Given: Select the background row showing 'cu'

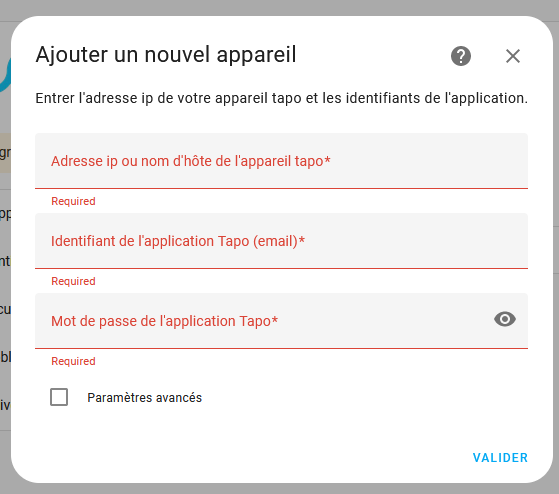Looking at the screenshot, I should (x=5, y=309).
